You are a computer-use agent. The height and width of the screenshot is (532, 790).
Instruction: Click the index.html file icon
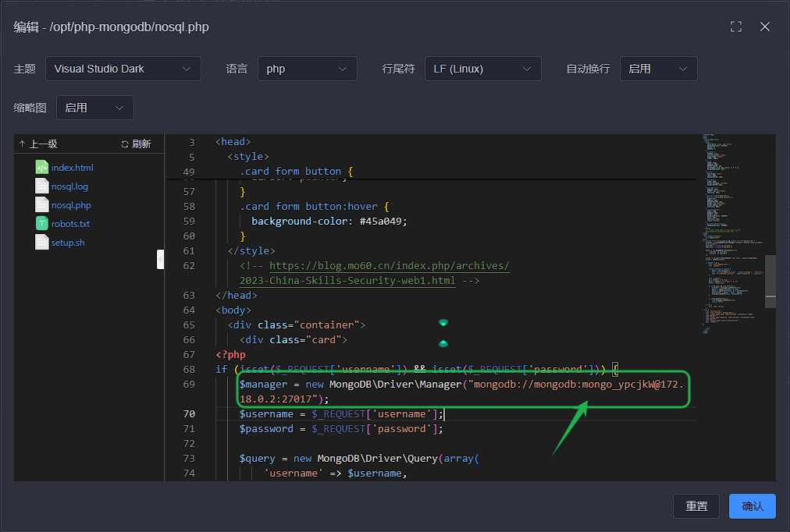tap(42, 168)
